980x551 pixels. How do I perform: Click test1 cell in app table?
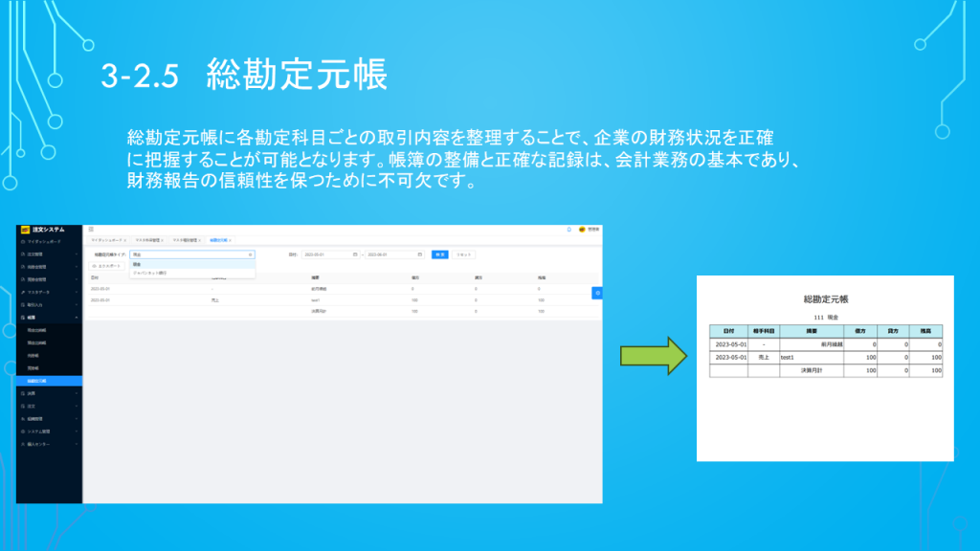(x=316, y=300)
